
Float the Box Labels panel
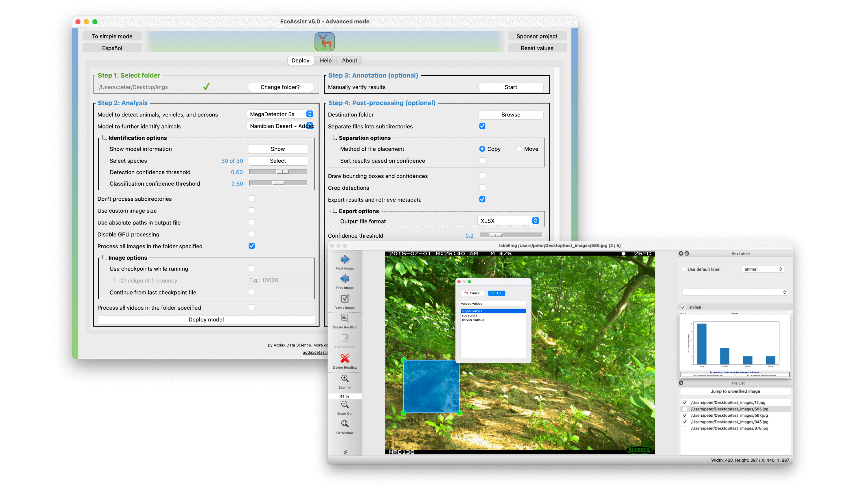tap(687, 253)
